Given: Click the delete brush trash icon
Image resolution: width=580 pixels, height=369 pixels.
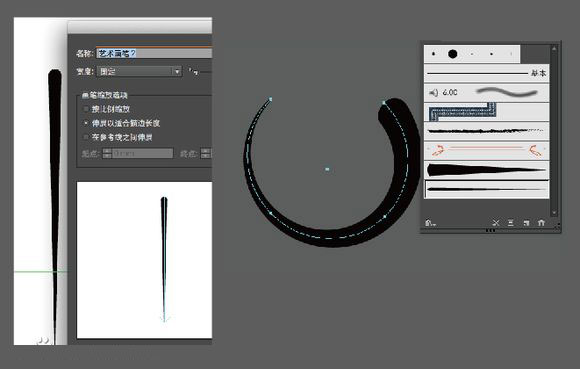Looking at the screenshot, I should [541, 223].
